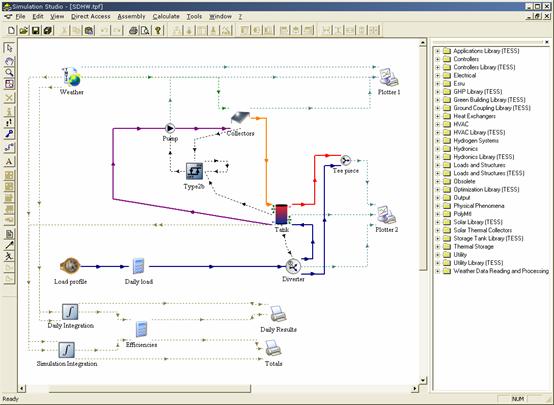Expand the Heat Exchangers folder node
Image resolution: width=554 pixels, height=405 pixels.
pyautogui.click(x=437, y=116)
